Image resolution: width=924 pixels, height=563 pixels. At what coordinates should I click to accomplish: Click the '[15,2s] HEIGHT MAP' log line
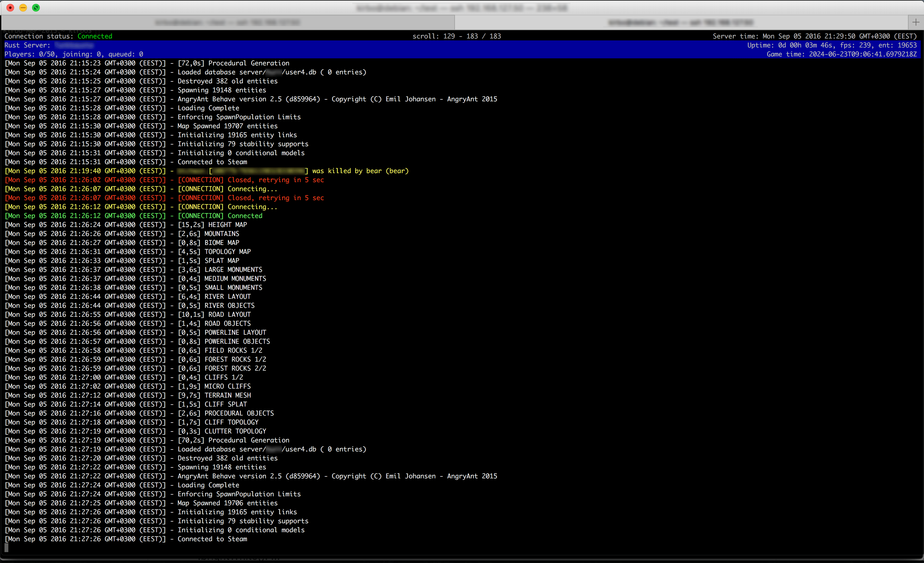212,225
